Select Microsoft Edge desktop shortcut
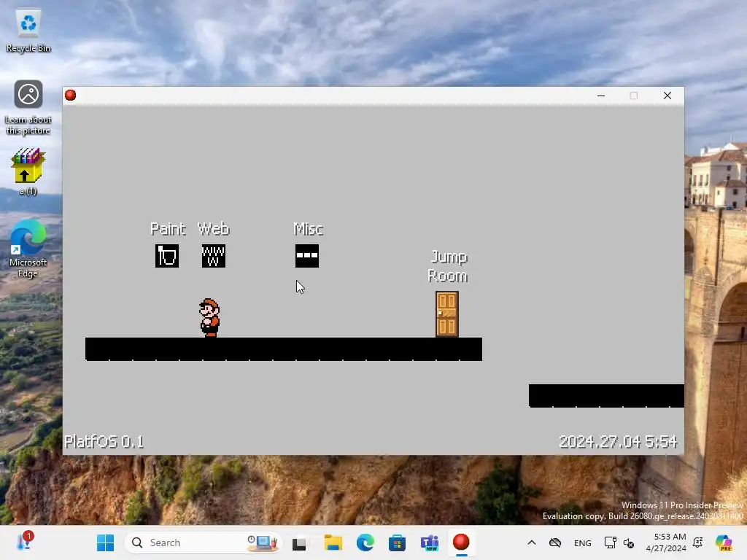The height and width of the screenshot is (560, 747). tap(28, 249)
